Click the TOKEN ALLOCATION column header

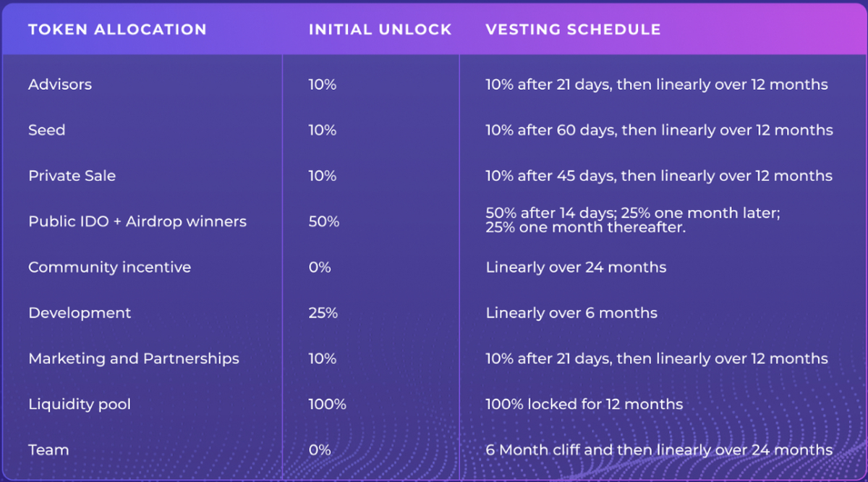pos(117,30)
